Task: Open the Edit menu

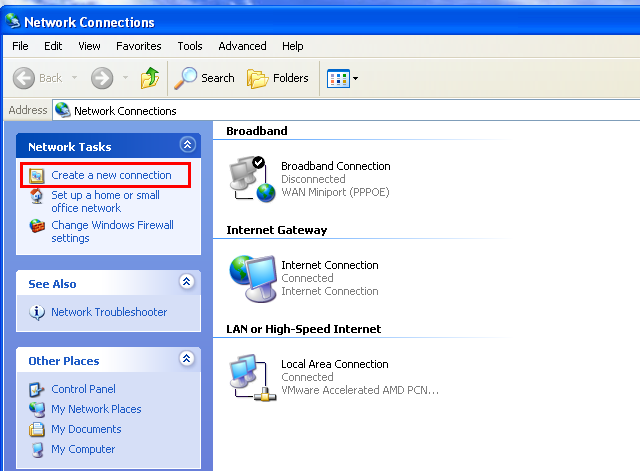Action: click(53, 46)
